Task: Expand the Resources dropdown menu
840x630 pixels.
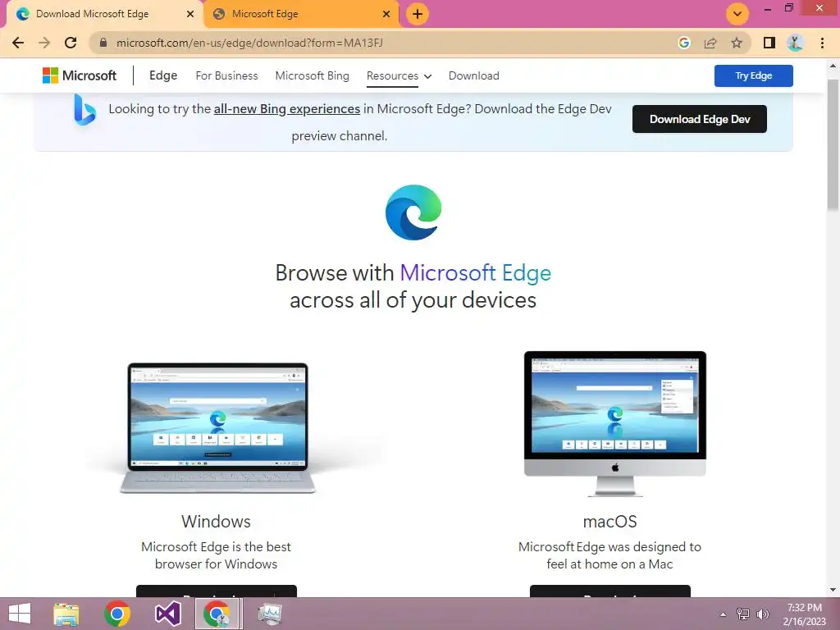Action: click(x=399, y=75)
